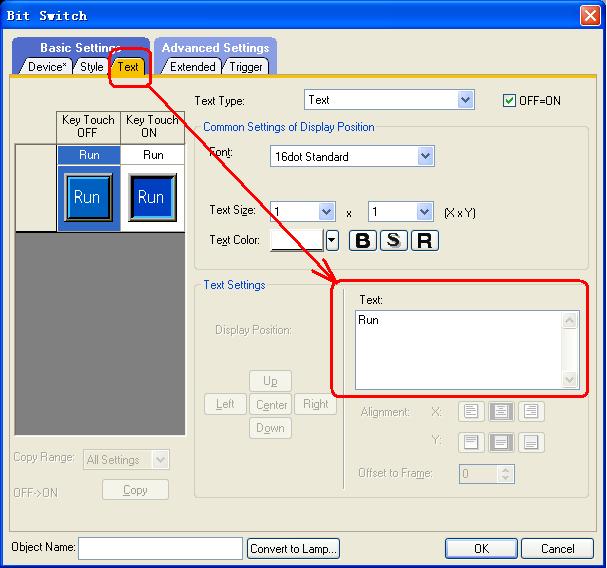Screen dimensions: 607x568
Task: Click the Object Name input field
Action: point(160,548)
